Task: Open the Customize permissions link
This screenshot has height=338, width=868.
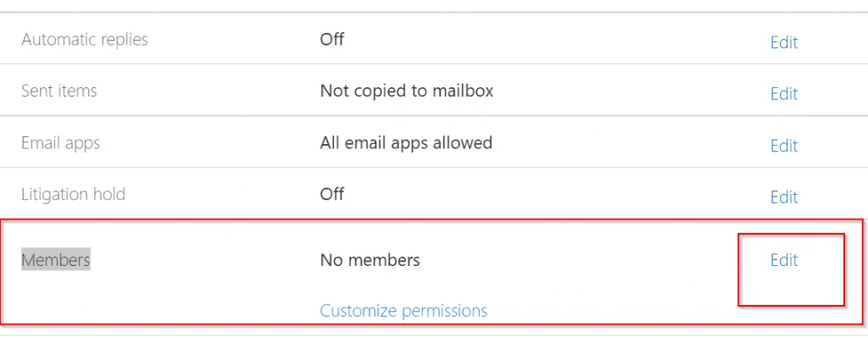Action: click(x=403, y=311)
